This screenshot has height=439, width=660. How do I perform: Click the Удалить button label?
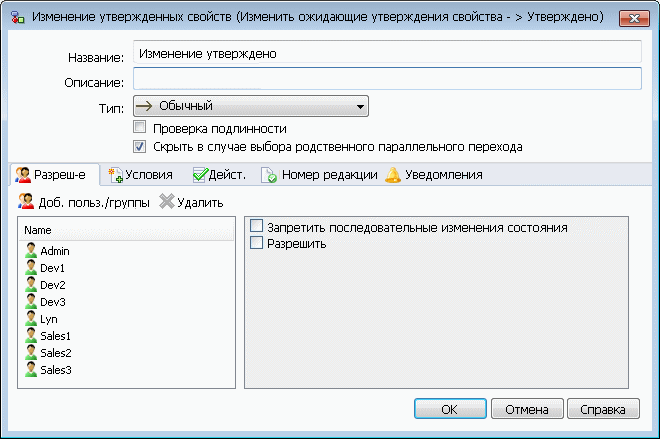200,203
